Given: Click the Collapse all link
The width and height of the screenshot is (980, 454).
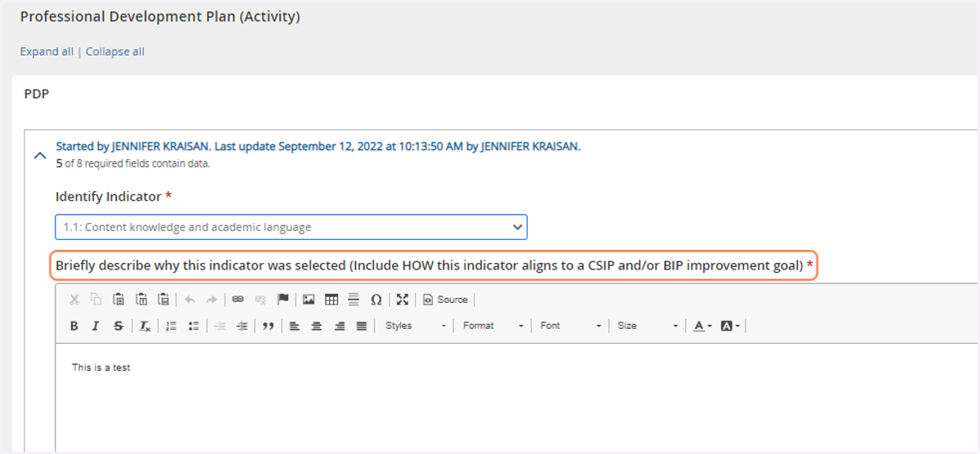Looking at the screenshot, I should coord(115,51).
